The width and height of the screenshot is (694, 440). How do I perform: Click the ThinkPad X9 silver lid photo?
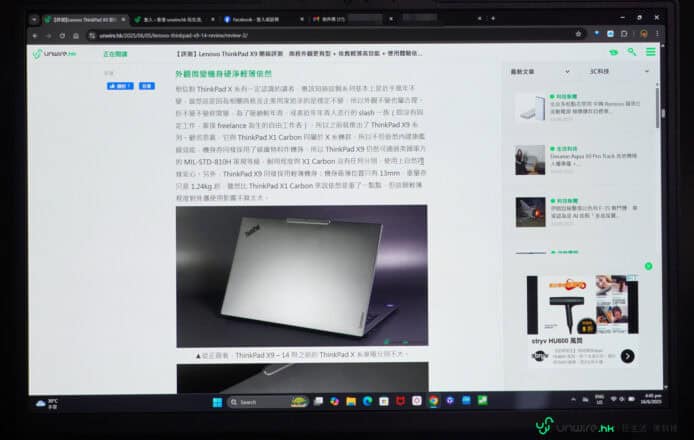(302, 276)
